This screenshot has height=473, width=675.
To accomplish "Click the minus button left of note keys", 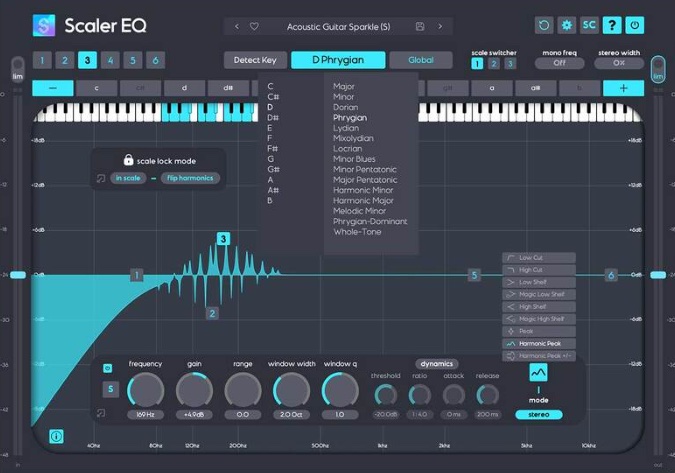I will (x=53, y=88).
